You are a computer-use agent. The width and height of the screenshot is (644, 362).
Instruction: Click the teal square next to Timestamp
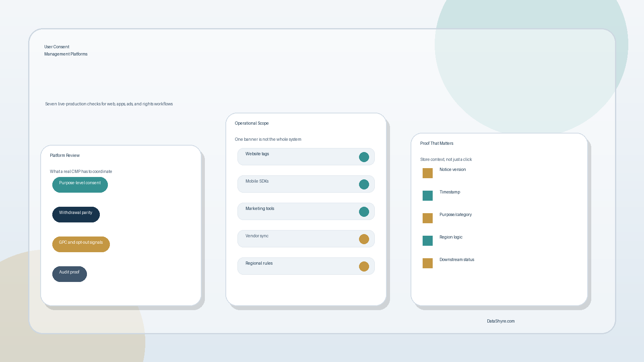[427, 195]
